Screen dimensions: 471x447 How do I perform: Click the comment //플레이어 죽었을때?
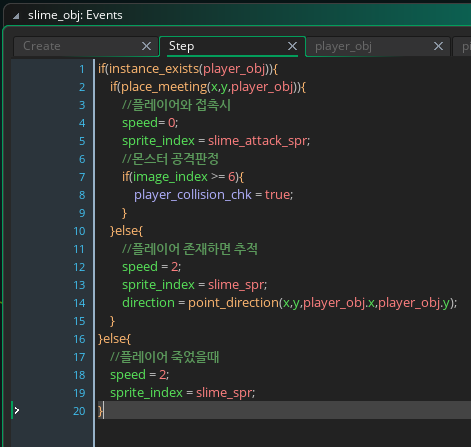pyautogui.click(x=165, y=357)
